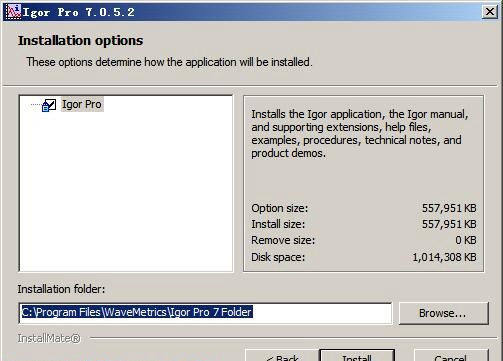Click inside the Installation folder path field
This screenshot has width=503, height=361.
coord(205,313)
